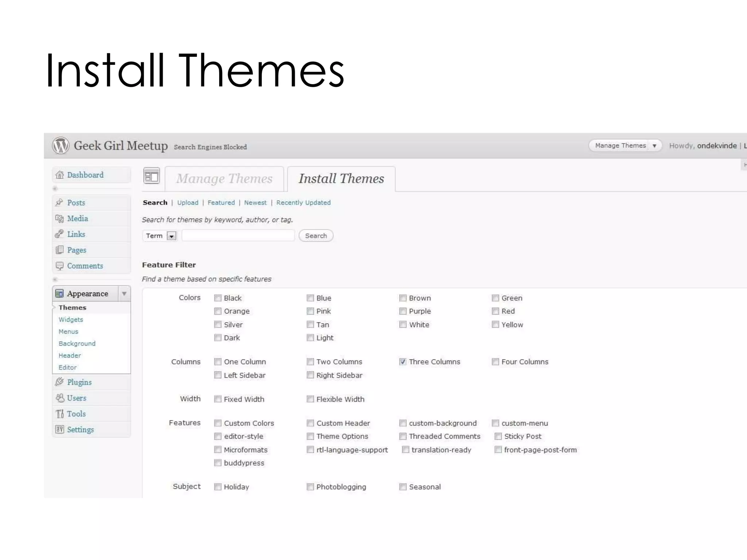
Task: Click the Media library icon
Action: click(59, 218)
